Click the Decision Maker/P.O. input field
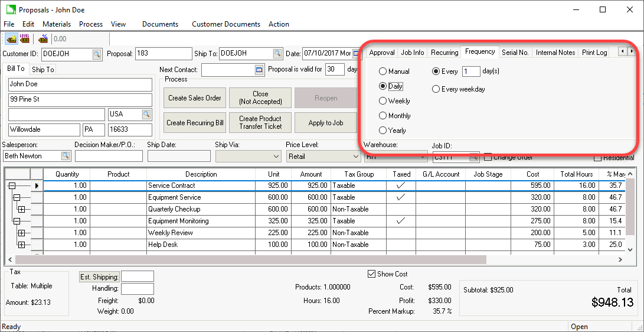This screenshot has height=332, width=644. (109, 156)
